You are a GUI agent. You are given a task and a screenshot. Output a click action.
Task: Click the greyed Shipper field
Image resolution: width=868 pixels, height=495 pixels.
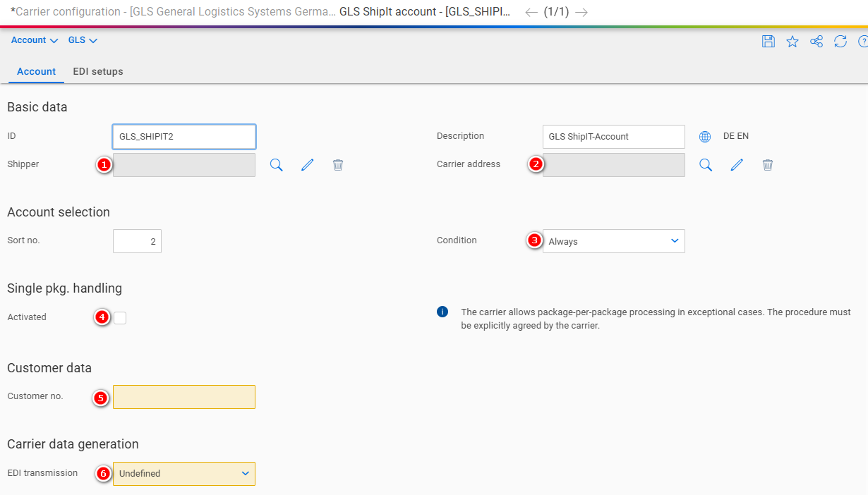point(184,165)
